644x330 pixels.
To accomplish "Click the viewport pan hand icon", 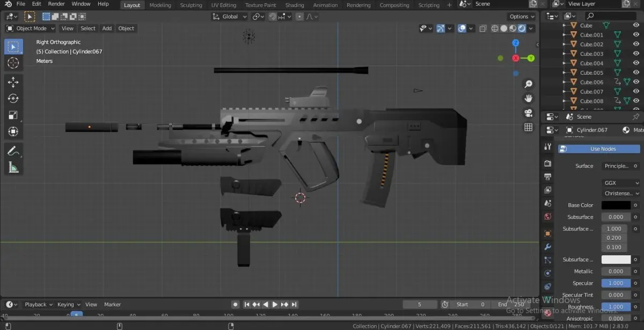I will [529, 98].
